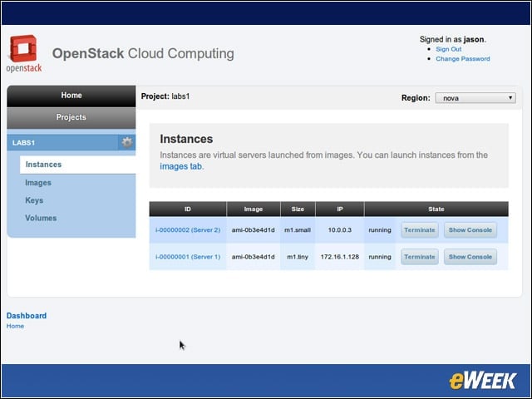Screen dimensions: 532x399
Task: Select the LABS1 project header
Action: (63, 142)
